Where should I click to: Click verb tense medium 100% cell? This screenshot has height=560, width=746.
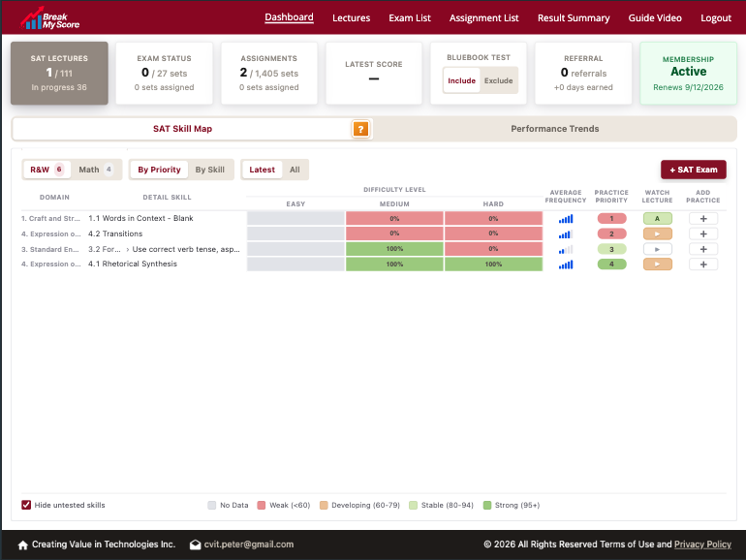pos(394,249)
